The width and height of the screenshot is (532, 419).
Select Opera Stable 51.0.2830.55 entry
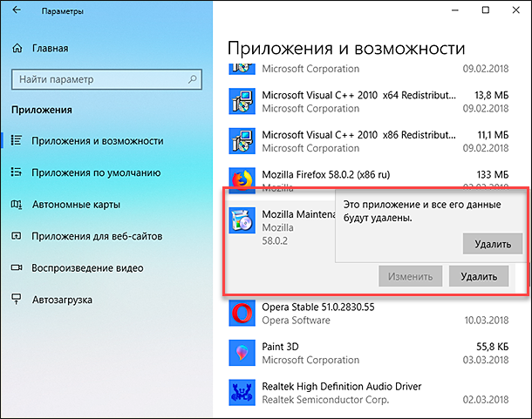coord(368,313)
